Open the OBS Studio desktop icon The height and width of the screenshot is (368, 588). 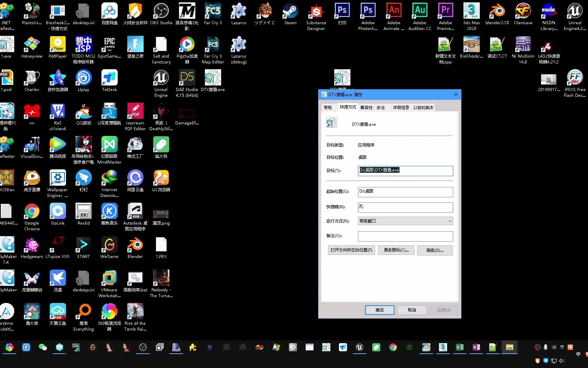click(x=161, y=14)
